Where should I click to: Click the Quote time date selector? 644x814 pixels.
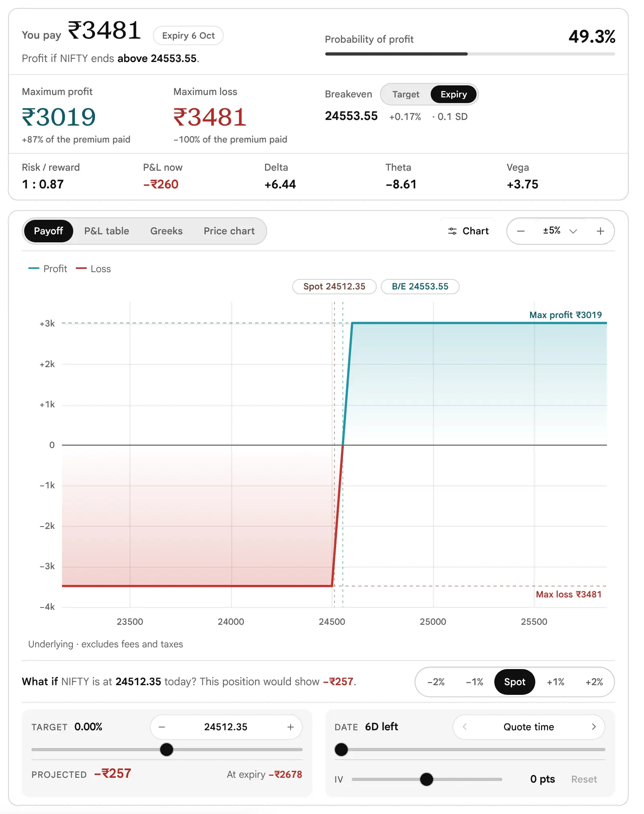[x=529, y=727]
